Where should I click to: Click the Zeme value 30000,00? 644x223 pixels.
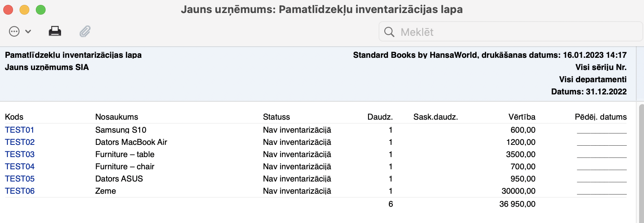click(518, 191)
